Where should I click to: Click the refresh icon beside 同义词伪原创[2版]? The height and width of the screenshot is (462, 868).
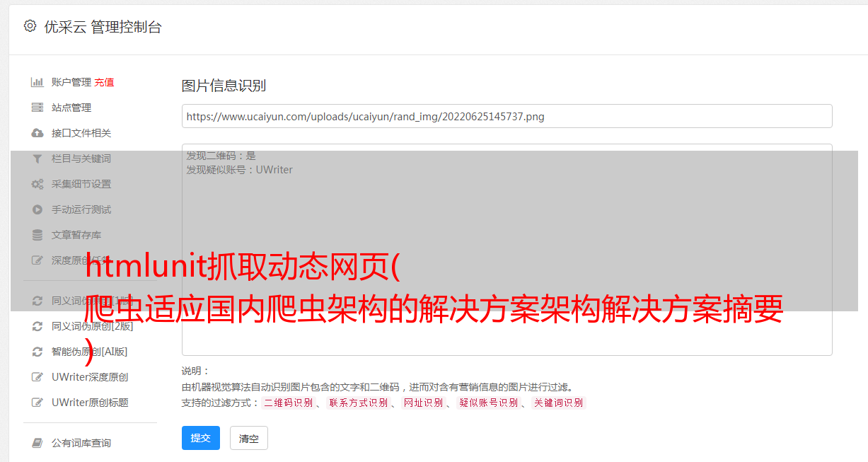pos(37,326)
